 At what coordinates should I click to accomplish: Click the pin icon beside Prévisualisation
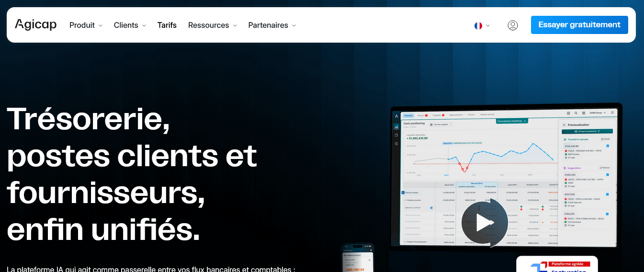(x=564, y=125)
